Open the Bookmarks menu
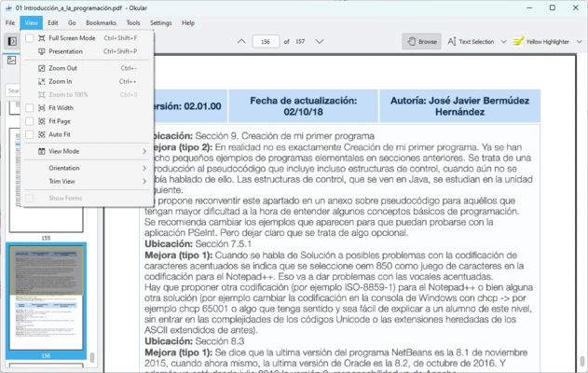This screenshot has width=588, height=373. 101,23
